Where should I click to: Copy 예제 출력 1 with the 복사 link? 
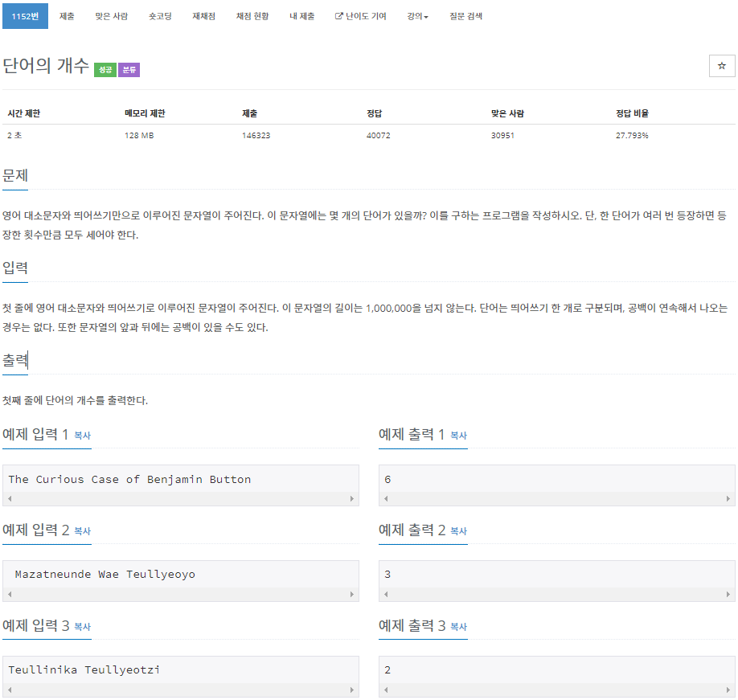point(457,436)
